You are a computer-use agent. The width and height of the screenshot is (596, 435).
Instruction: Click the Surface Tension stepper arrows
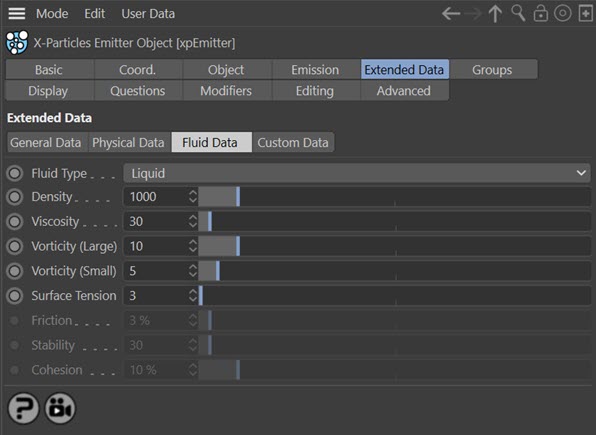(193, 295)
